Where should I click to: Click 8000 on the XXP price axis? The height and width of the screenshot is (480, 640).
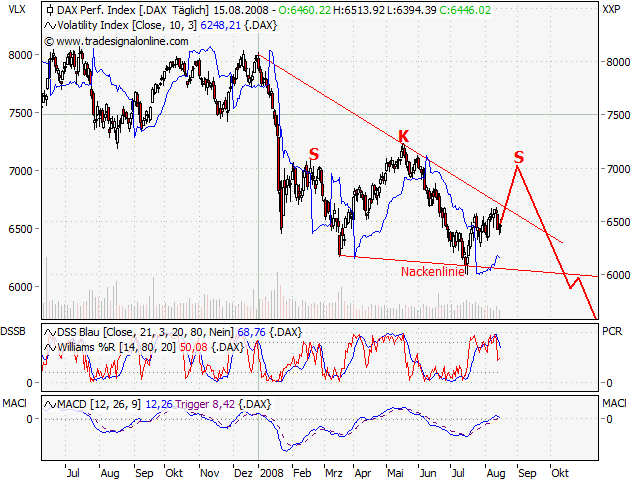[x=618, y=62]
